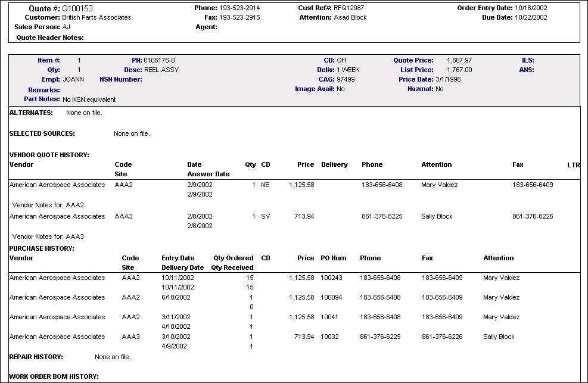Click the REPAIR HISTORY heading
Screen dimensions: 588x383
[x=36, y=357]
